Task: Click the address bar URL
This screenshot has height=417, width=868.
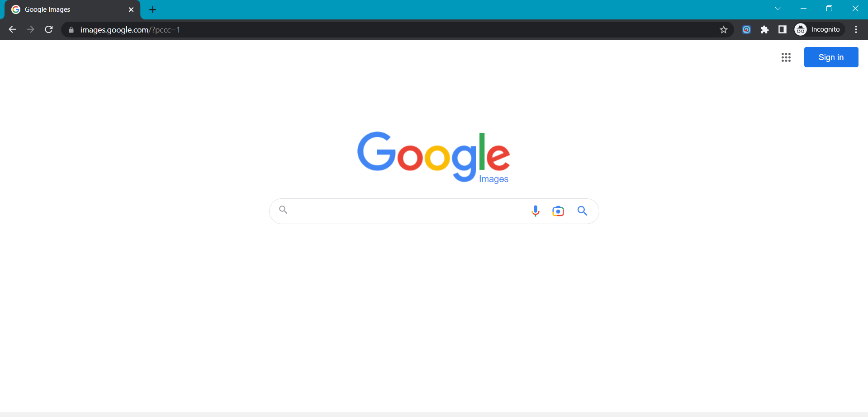Action: pos(130,30)
